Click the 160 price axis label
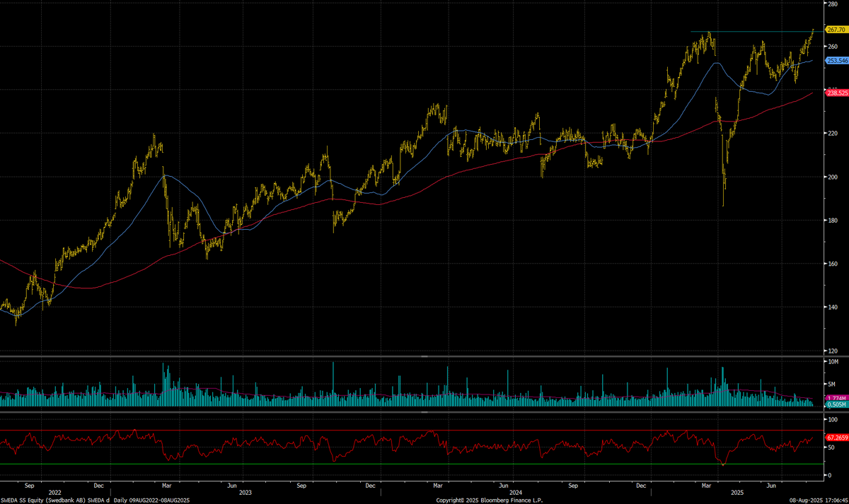This screenshot has height=504, width=849. (x=833, y=264)
